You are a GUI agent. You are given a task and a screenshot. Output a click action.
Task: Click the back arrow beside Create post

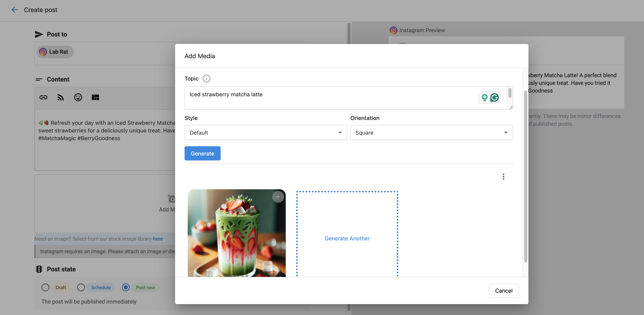tap(15, 10)
